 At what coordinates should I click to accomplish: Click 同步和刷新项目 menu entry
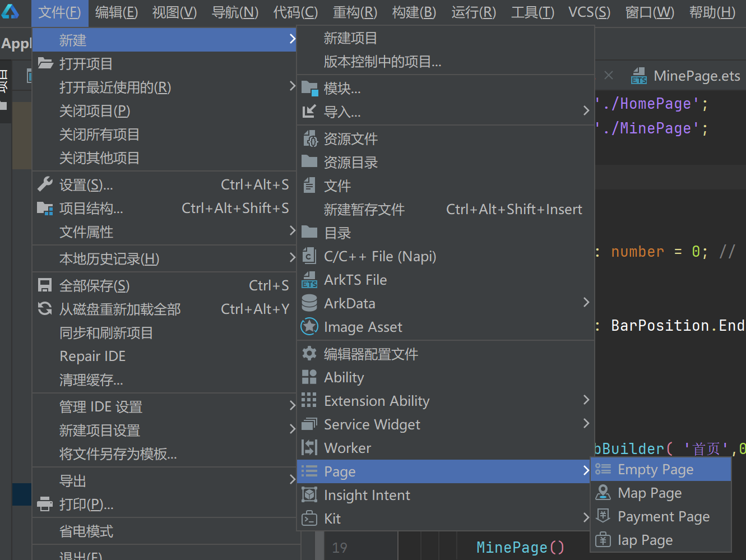coord(164,332)
